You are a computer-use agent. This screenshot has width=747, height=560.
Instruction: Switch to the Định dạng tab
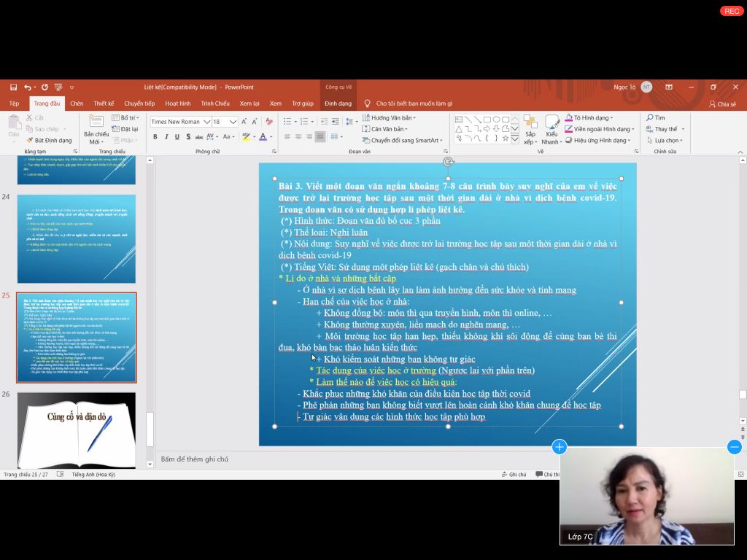(x=338, y=104)
